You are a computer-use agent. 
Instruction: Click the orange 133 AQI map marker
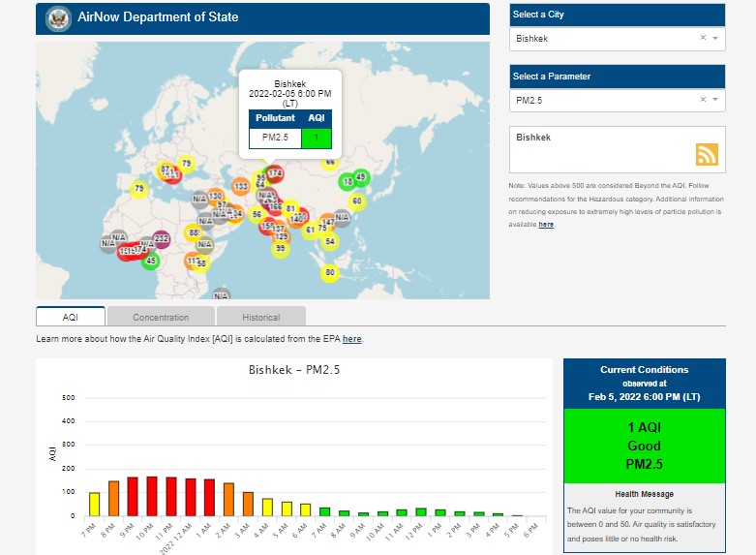[x=241, y=186]
